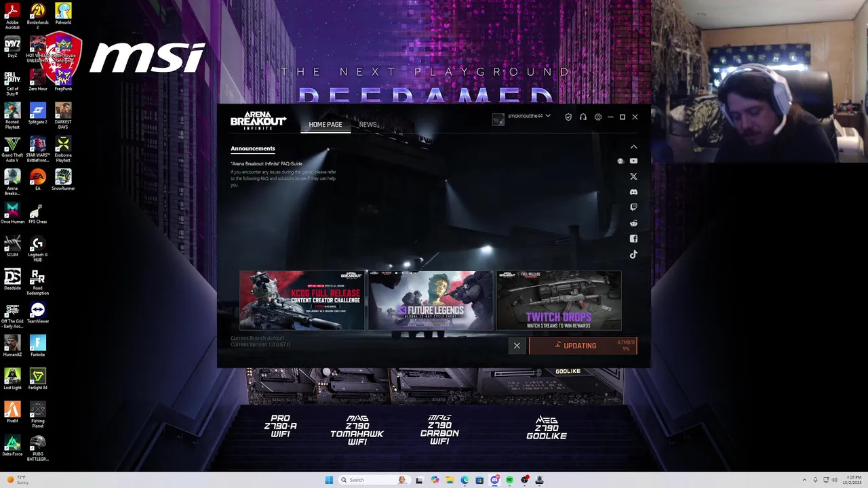Screen dimensions: 868x488
Task: Select the Deadside desktop shortcut
Action: tap(12, 279)
